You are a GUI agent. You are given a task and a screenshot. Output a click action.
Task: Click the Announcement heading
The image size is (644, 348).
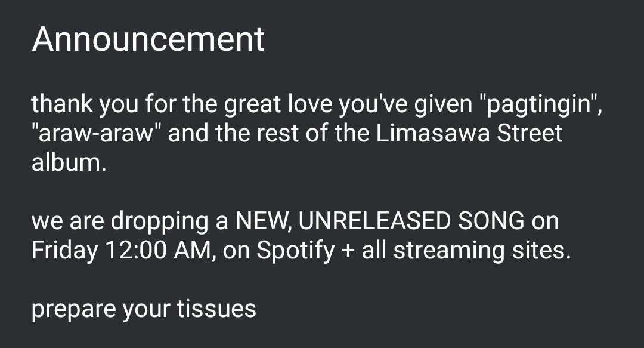tap(148, 39)
